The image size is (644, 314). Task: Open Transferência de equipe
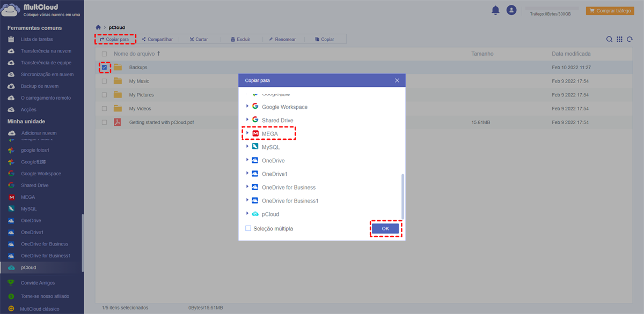46,63
